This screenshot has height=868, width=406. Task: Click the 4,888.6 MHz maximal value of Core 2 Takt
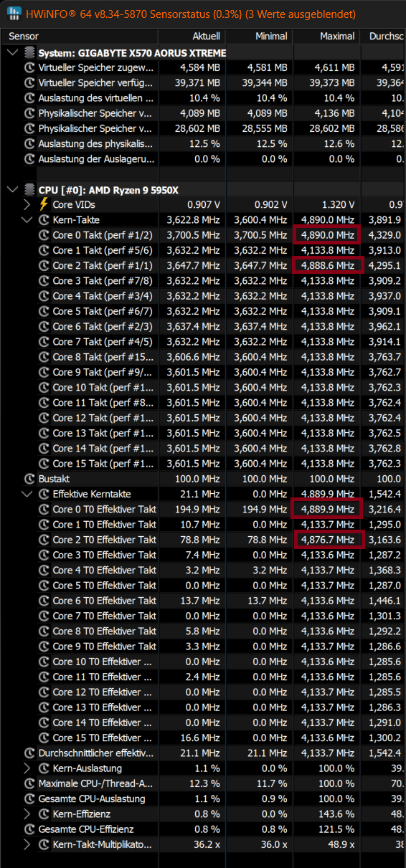tap(327, 265)
